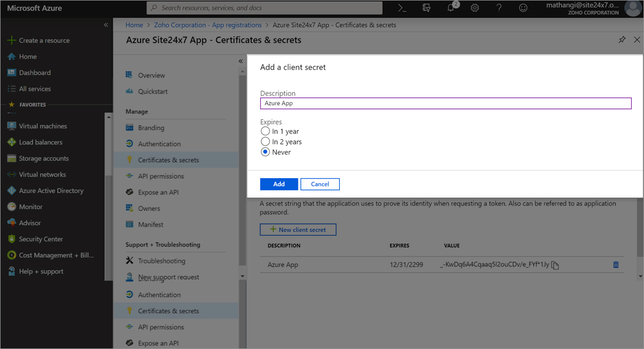Cancel adding the client secret

tap(320, 184)
